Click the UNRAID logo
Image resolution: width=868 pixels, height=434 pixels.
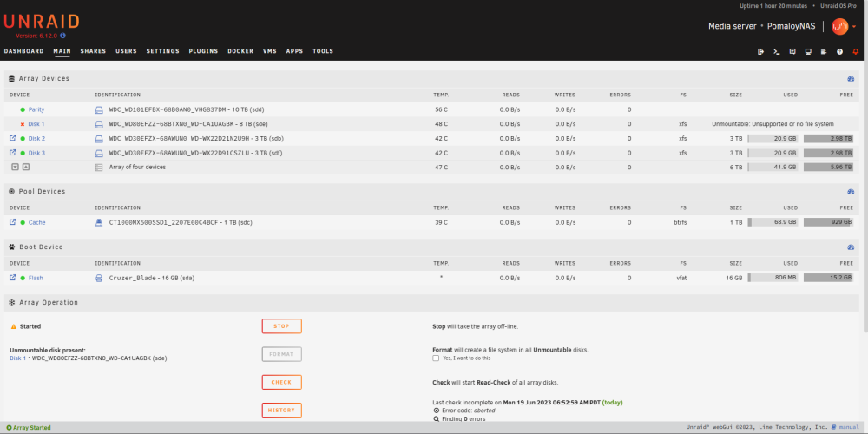coord(42,22)
